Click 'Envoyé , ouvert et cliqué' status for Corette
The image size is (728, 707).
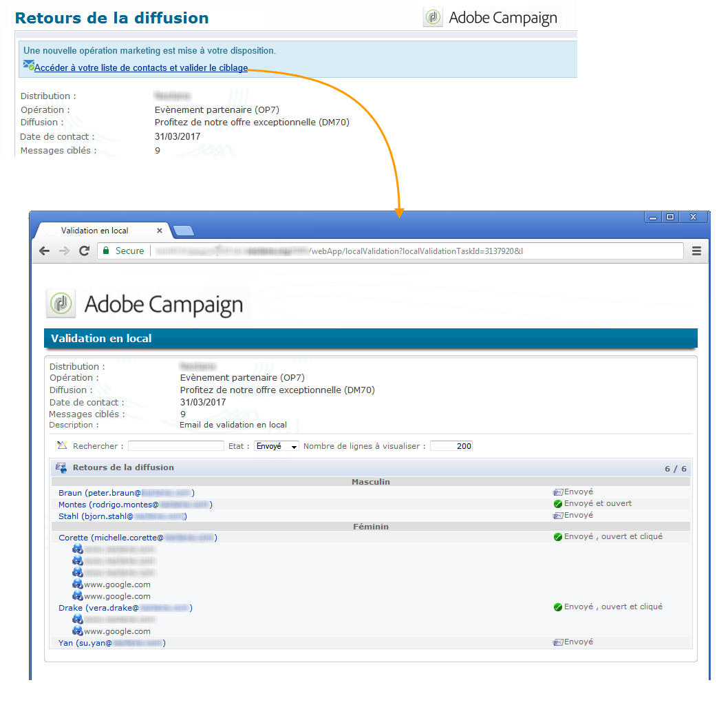pos(613,536)
